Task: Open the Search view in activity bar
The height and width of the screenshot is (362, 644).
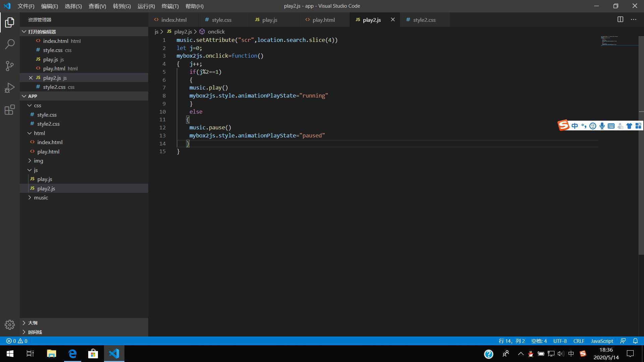Action: click(10, 44)
